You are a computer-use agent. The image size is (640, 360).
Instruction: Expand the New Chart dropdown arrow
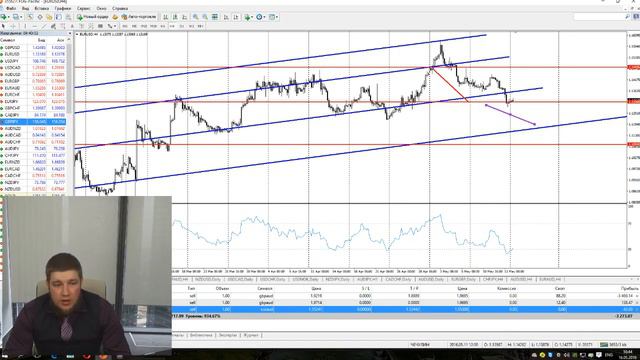coord(9,17)
